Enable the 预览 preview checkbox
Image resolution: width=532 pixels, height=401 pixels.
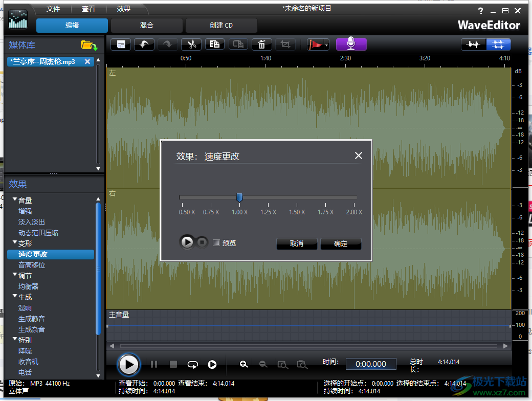[x=216, y=242]
